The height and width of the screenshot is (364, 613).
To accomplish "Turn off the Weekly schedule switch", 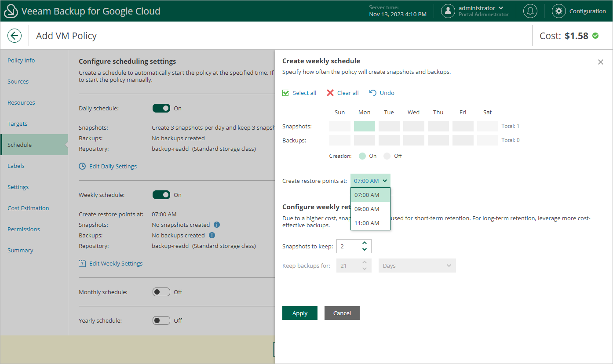I will coord(161,195).
